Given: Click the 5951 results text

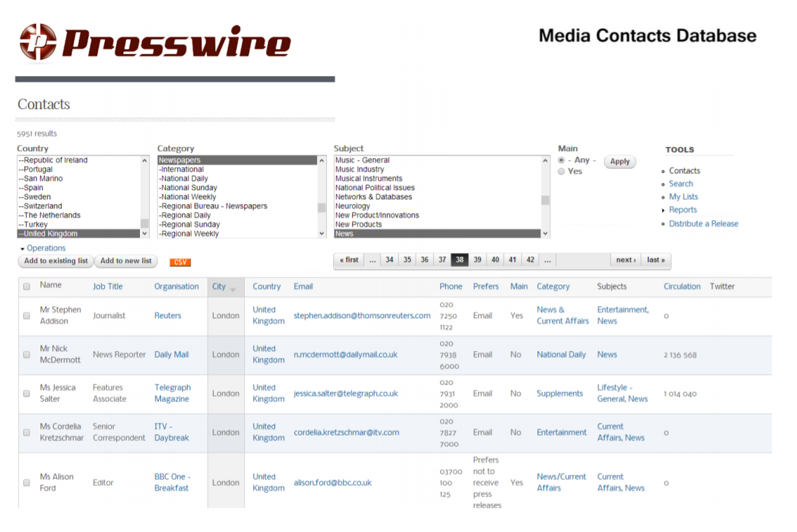Looking at the screenshot, I should click(x=36, y=134).
